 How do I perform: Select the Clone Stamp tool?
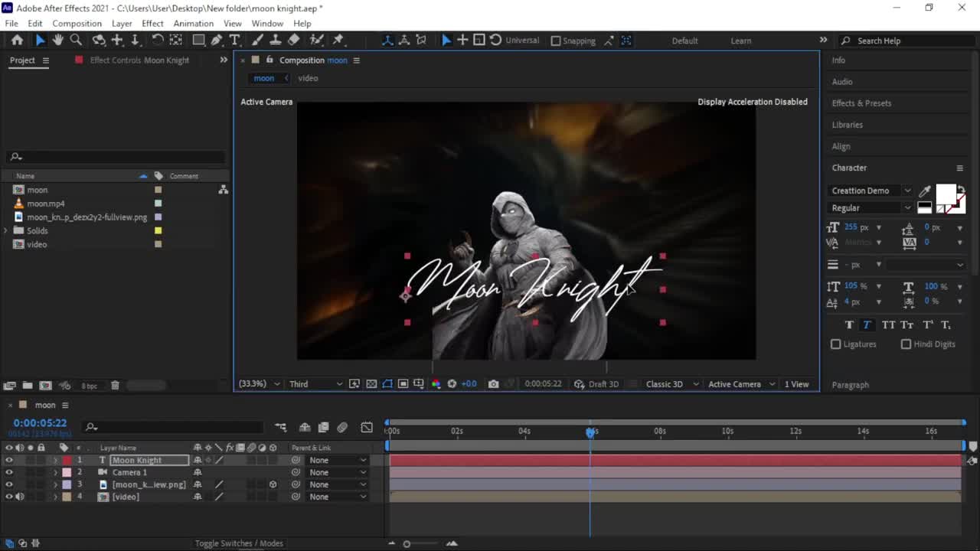coord(276,41)
